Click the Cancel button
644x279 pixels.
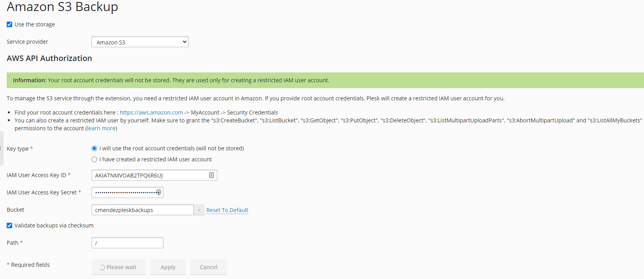point(208,267)
